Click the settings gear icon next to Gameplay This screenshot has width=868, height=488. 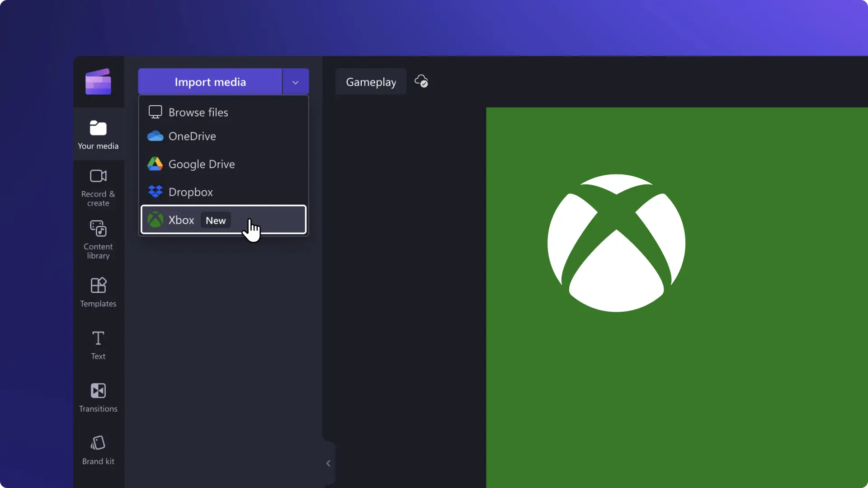[421, 82]
